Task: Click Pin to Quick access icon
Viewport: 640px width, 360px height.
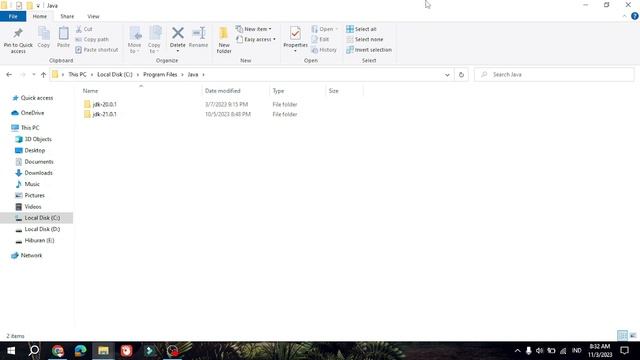Action: pyautogui.click(x=18, y=40)
